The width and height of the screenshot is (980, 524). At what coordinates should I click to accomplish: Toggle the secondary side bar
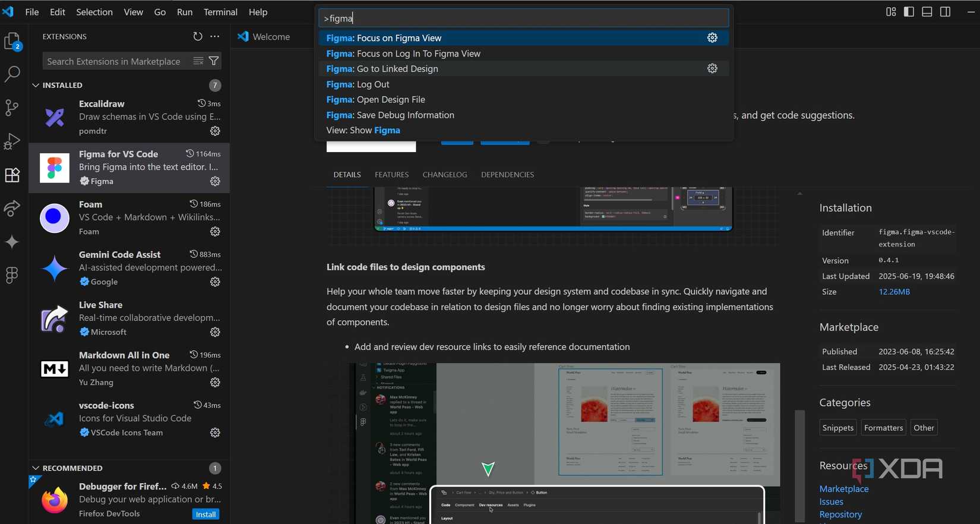pos(946,12)
